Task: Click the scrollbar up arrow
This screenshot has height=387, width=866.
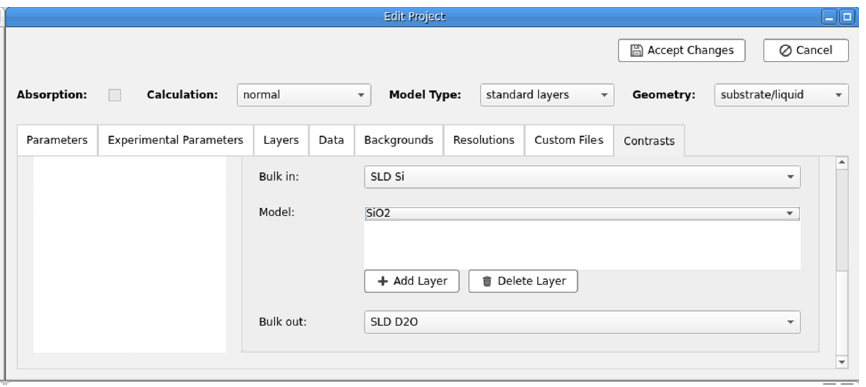Action: pos(842,162)
